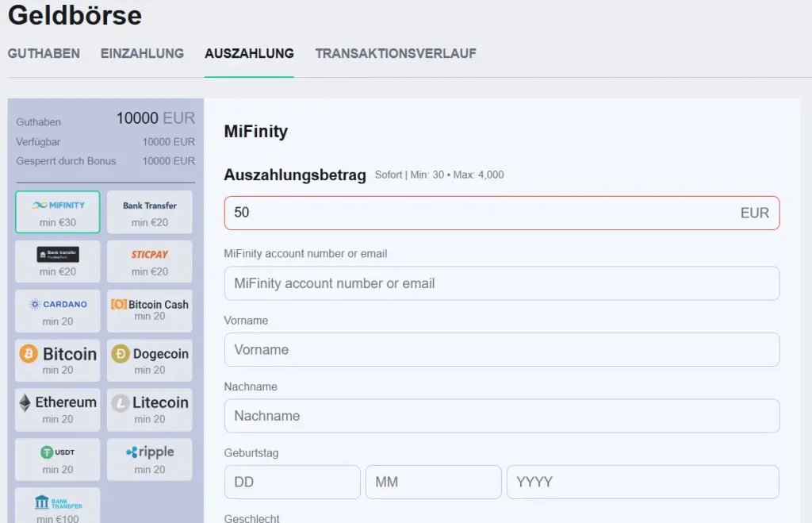Pick the Litecoin payment option
The height and width of the screenshot is (523, 812).
tap(150, 410)
